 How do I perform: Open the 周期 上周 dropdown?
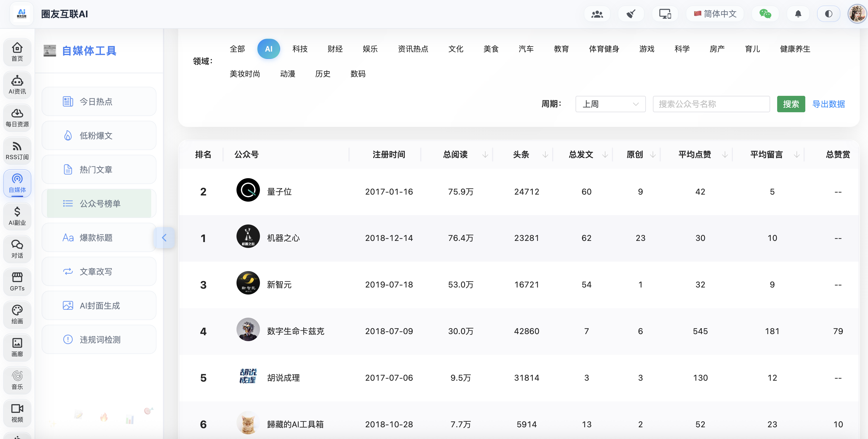610,104
